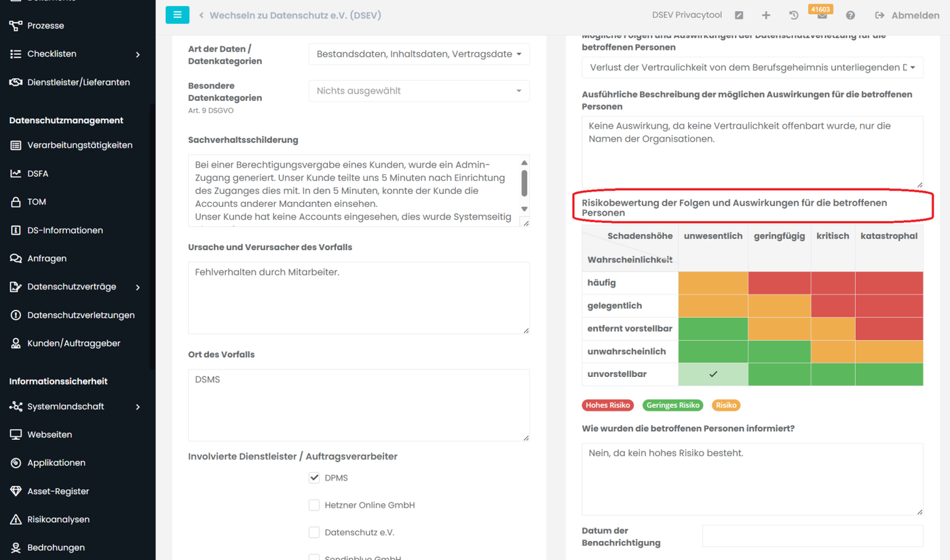Open the Besondere Datenkategorien dropdown
Screen dimensions: 950x560
[x=419, y=91]
